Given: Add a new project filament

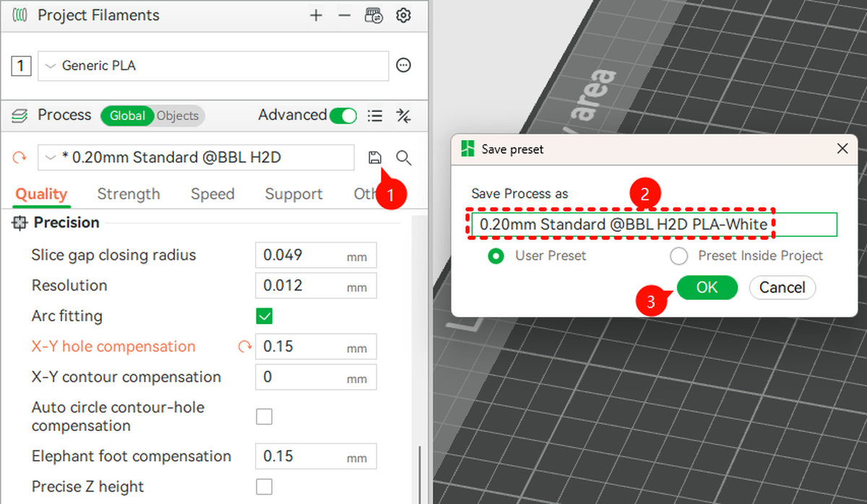Looking at the screenshot, I should pos(316,15).
